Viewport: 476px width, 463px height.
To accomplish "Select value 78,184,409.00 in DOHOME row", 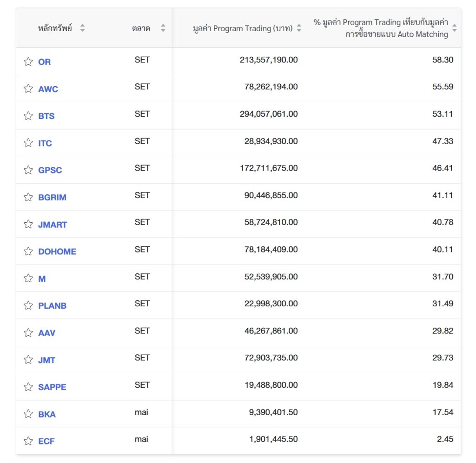I will 271,250.
